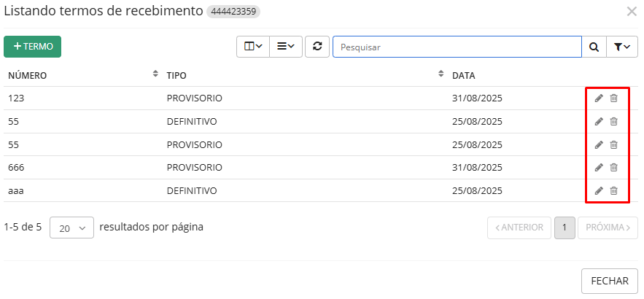This screenshot has height=299, width=644.
Task: Sort by TIPO column arrows
Action: click(x=441, y=74)
